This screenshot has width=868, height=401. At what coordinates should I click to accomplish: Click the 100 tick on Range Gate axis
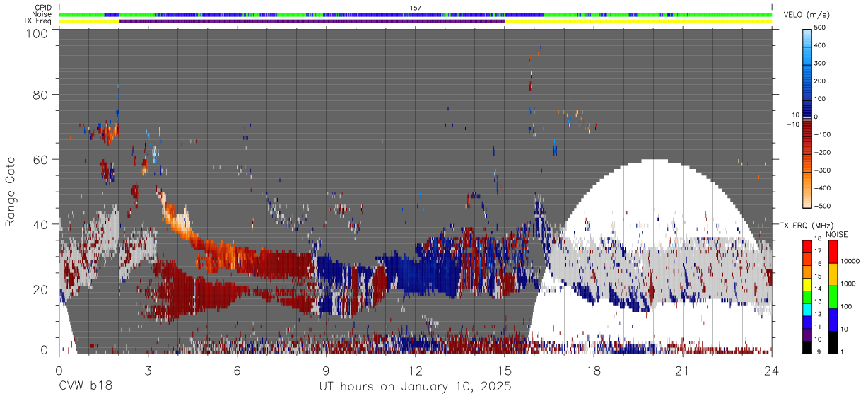(38, 33)
